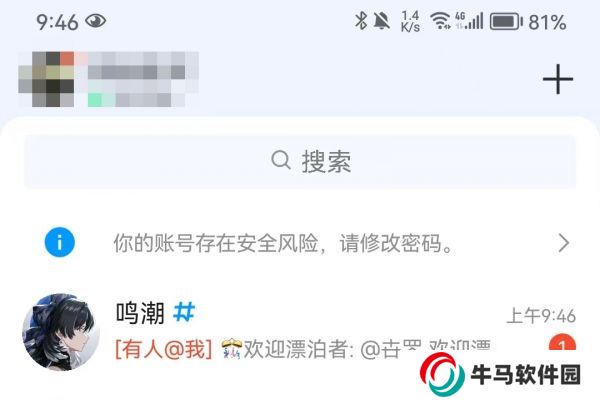Tap the muted bell notification icon
This screenshot has width=600, height=400.
coord(381,21)
